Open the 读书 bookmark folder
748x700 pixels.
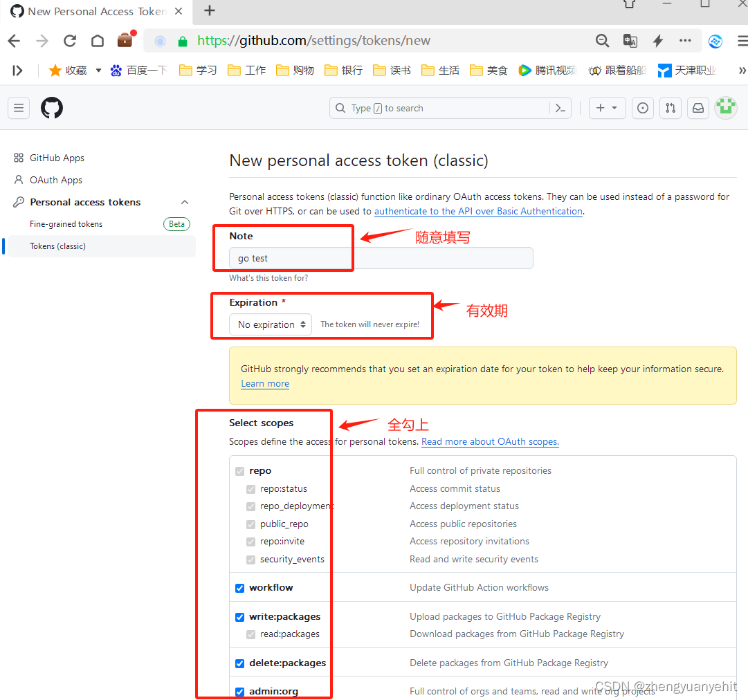tap(392, 71)
